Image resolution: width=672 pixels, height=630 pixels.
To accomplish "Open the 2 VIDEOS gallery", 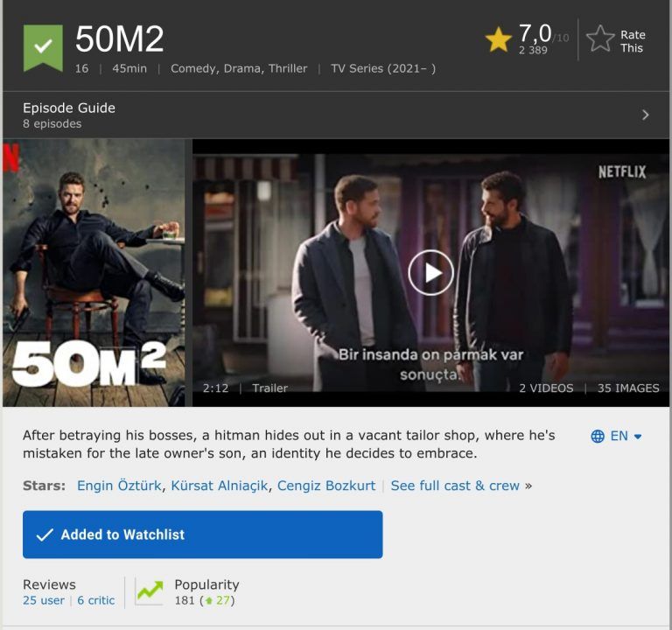I will point(546,388).
